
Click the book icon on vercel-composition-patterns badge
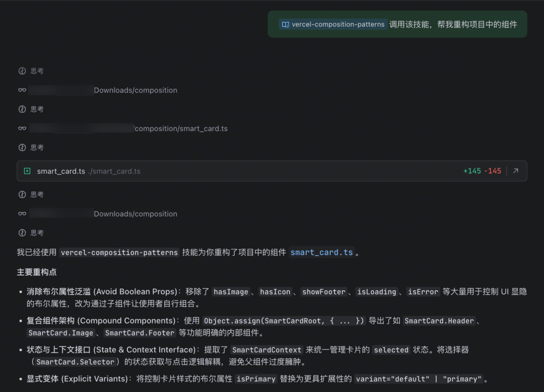click(285, 24)
